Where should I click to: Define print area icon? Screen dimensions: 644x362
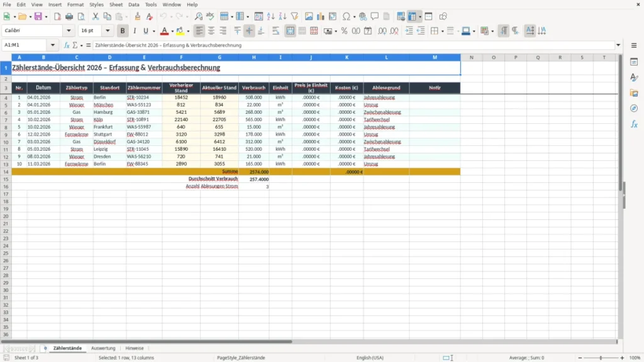point(401,16)
